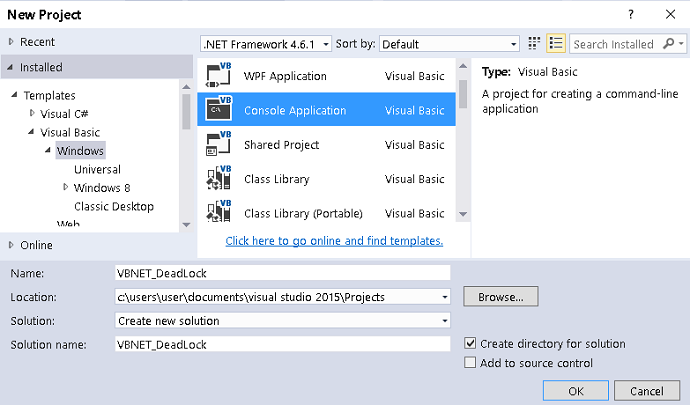Expand the Visual C# tree node
The width and height of the screenshot is (690, 405).
click(x=32, y=113)
